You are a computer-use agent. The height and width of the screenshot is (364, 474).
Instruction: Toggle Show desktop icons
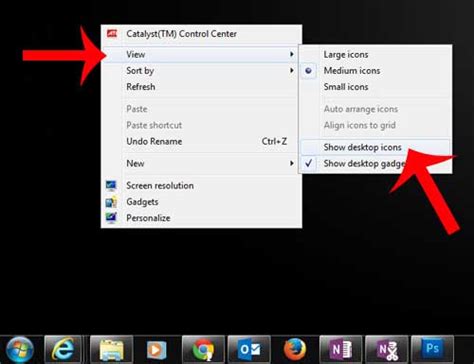(375, 147)
